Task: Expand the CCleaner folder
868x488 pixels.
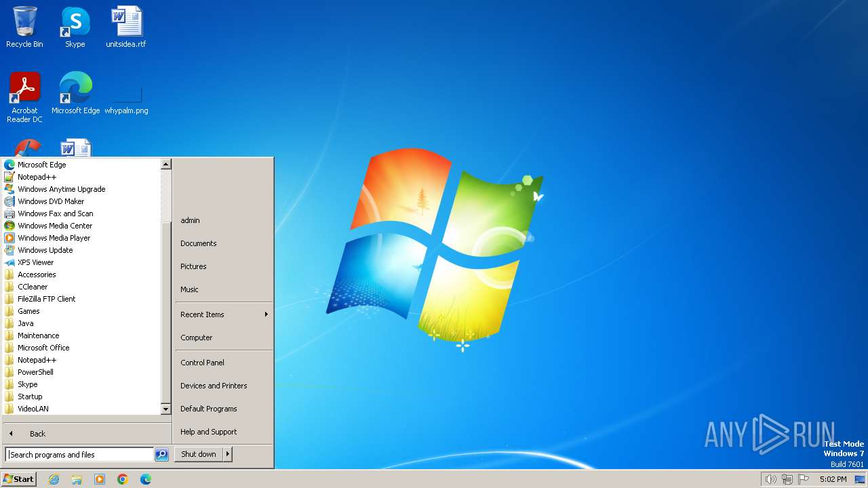Action: tap(33, 287)
